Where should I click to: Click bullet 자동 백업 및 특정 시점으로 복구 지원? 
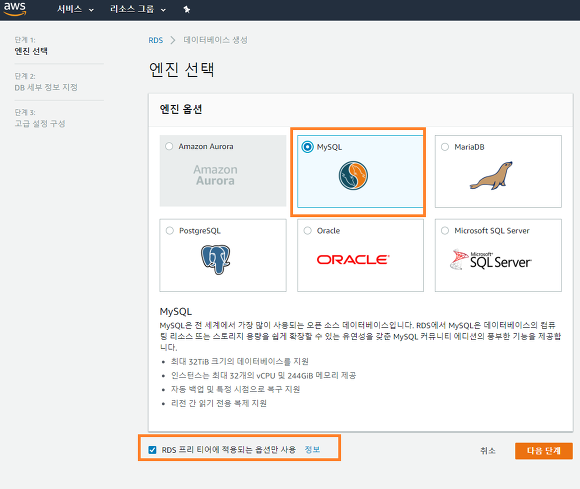[235, 389]
